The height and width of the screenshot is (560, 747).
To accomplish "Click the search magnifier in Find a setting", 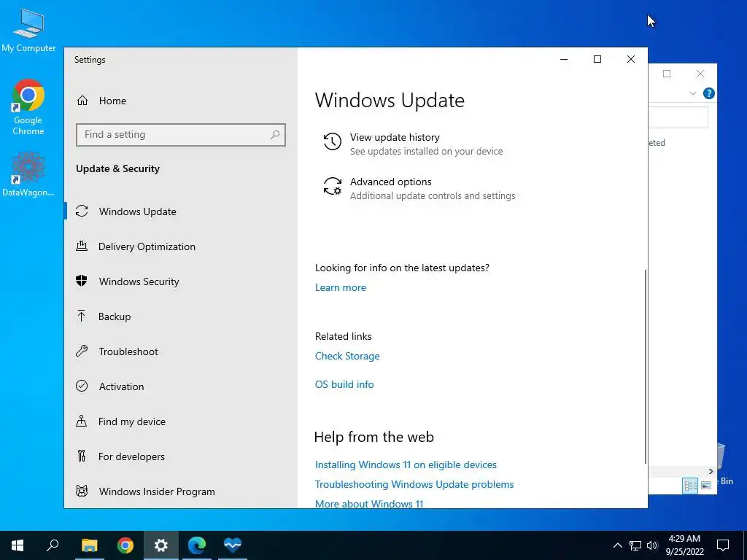I will point(275,135).
